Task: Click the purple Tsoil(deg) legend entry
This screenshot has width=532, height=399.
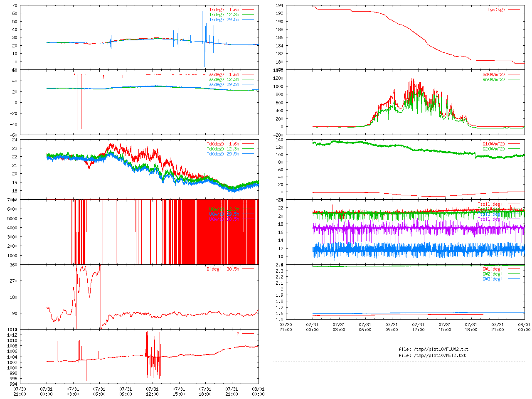Action: 490,219
